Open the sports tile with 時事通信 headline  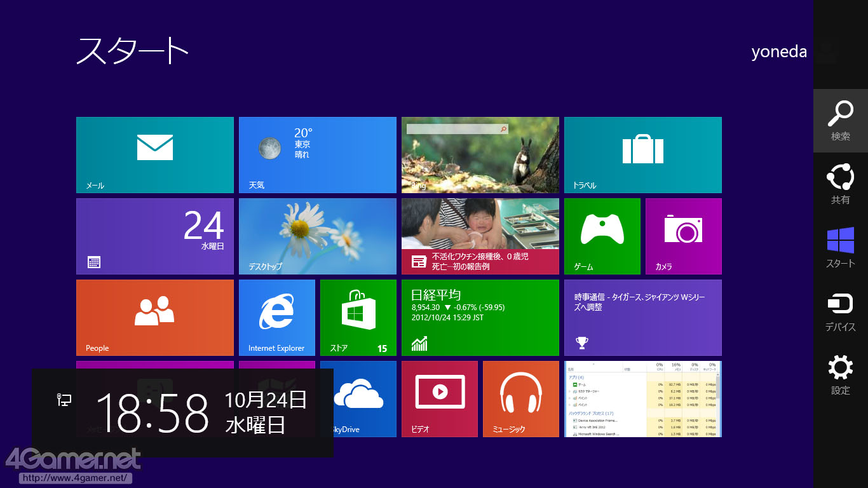[643, 318]
